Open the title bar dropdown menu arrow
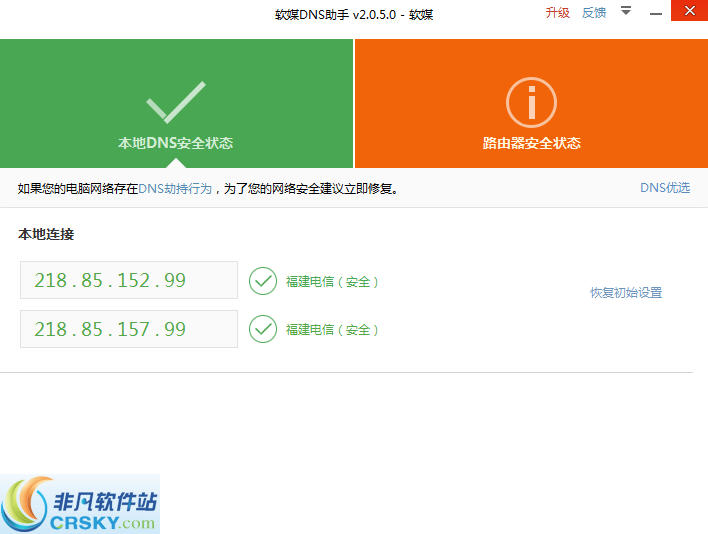The width and height of the screenshot is (708, 534). pyautogui.click(x=626, y=11)
